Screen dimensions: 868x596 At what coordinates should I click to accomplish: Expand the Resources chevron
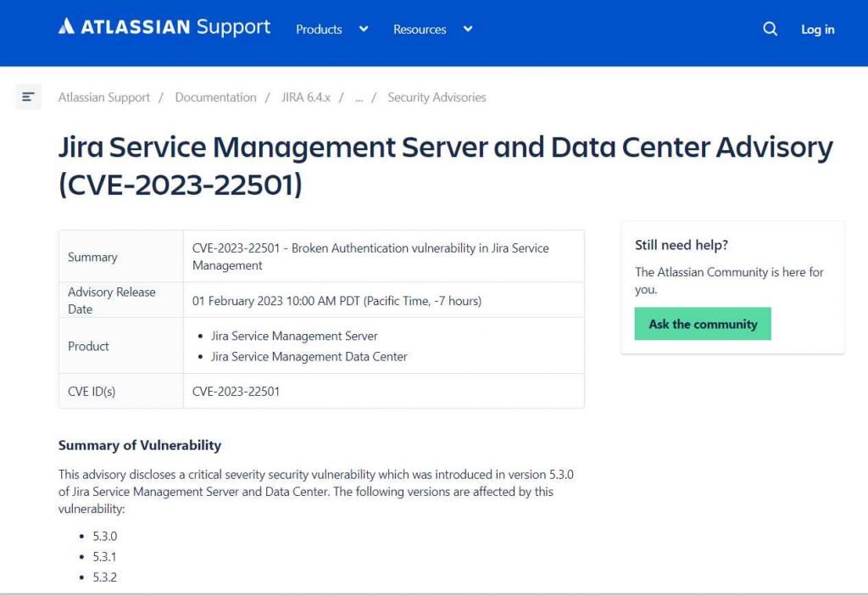pos(468,29)
